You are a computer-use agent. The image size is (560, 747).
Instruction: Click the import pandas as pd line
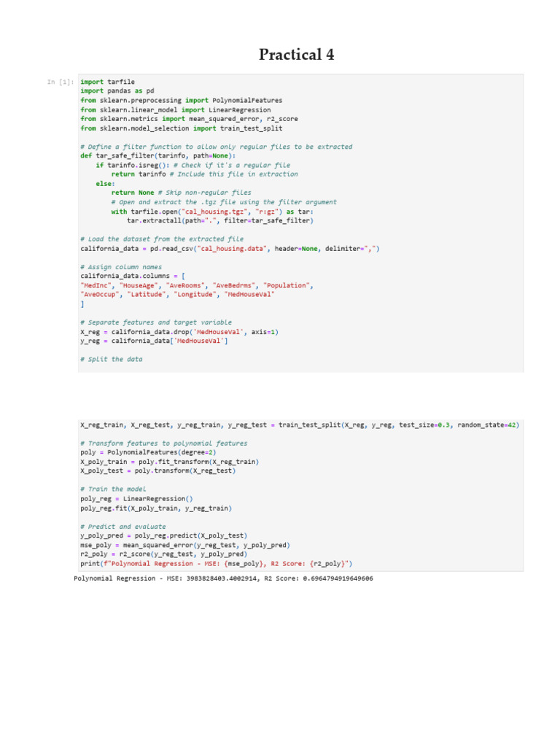point(117,91)
